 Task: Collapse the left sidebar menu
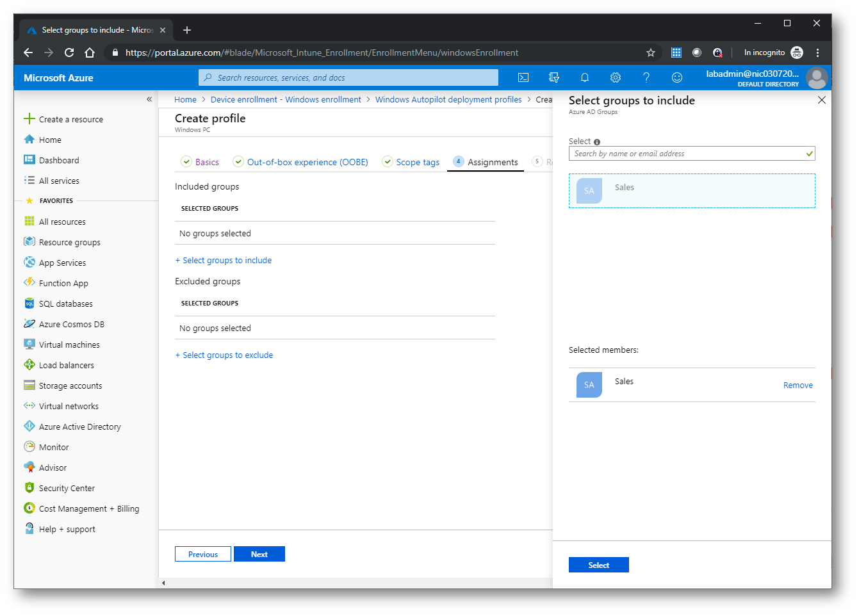[x=149, y=99]
